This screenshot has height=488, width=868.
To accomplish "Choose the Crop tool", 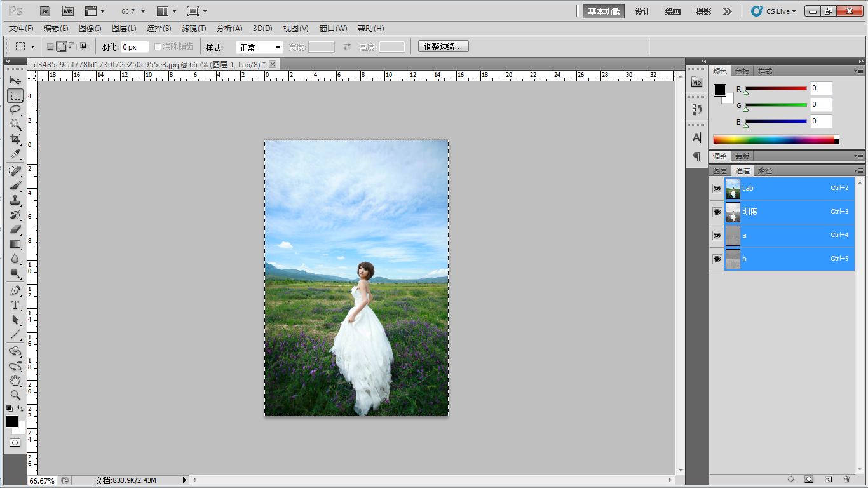I will pyautogui.click(x=15, y=139).
